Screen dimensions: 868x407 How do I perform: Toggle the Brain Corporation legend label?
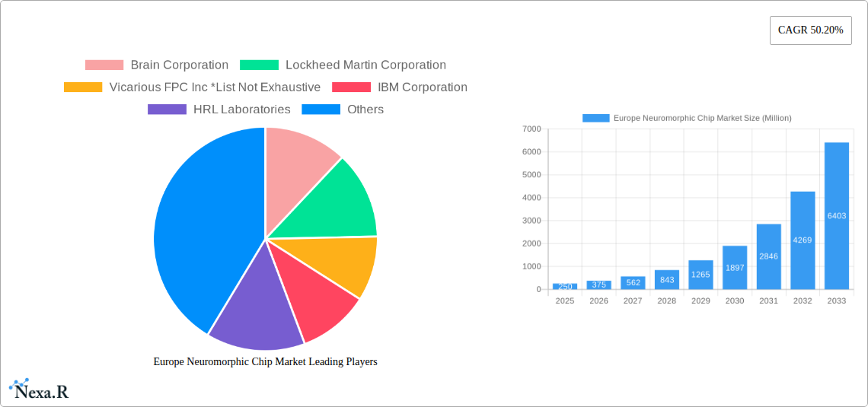[x=180, y=65]
